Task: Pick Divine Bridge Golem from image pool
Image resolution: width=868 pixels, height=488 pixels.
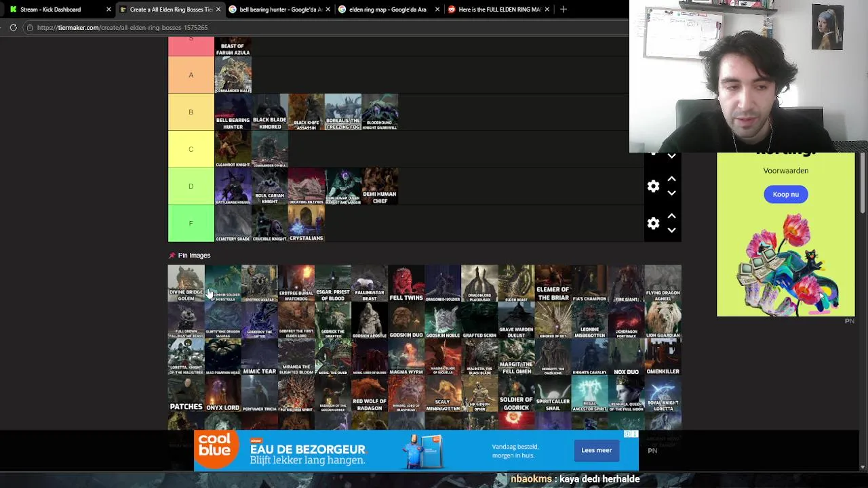Action: click(x=186, y=283)
